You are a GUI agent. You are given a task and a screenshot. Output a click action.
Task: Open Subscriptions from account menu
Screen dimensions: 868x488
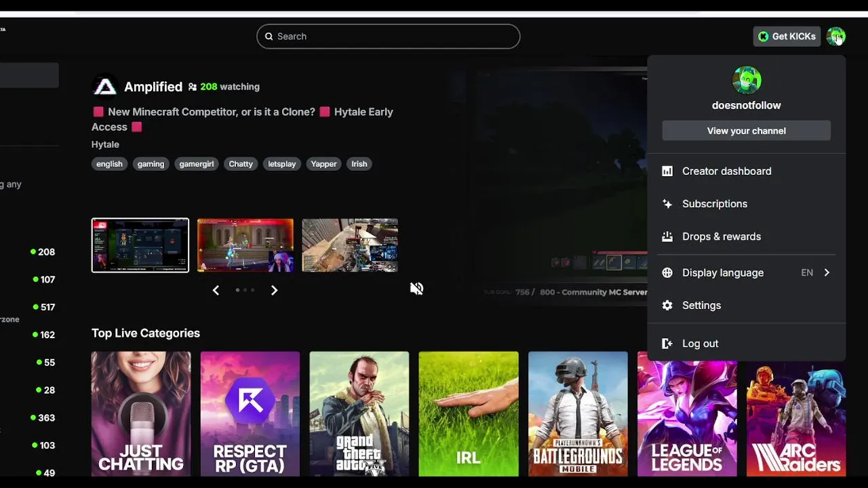(x=746, y=204)
